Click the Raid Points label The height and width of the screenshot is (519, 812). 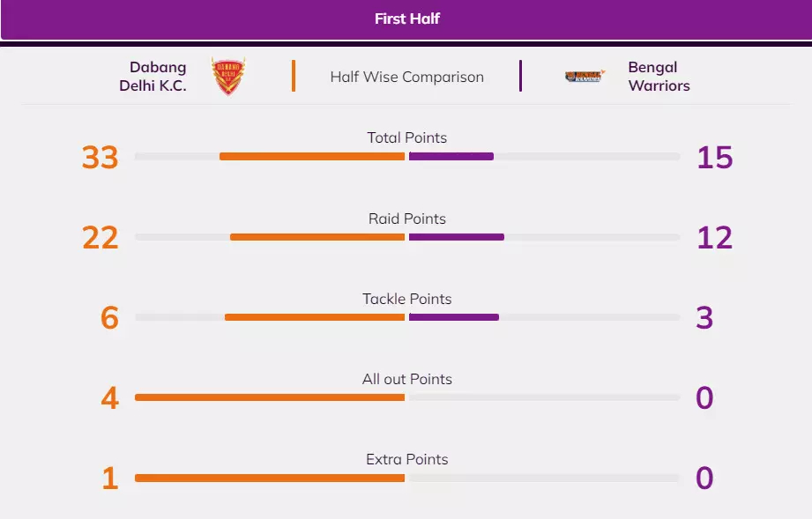click(x=406, y=219)
